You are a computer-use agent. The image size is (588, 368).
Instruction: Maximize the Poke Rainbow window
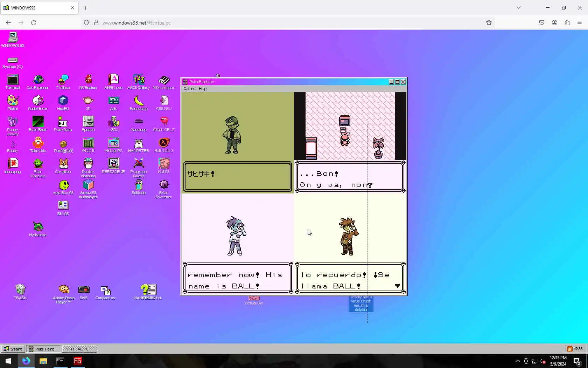pyautogui.click(x=397, y=82)
